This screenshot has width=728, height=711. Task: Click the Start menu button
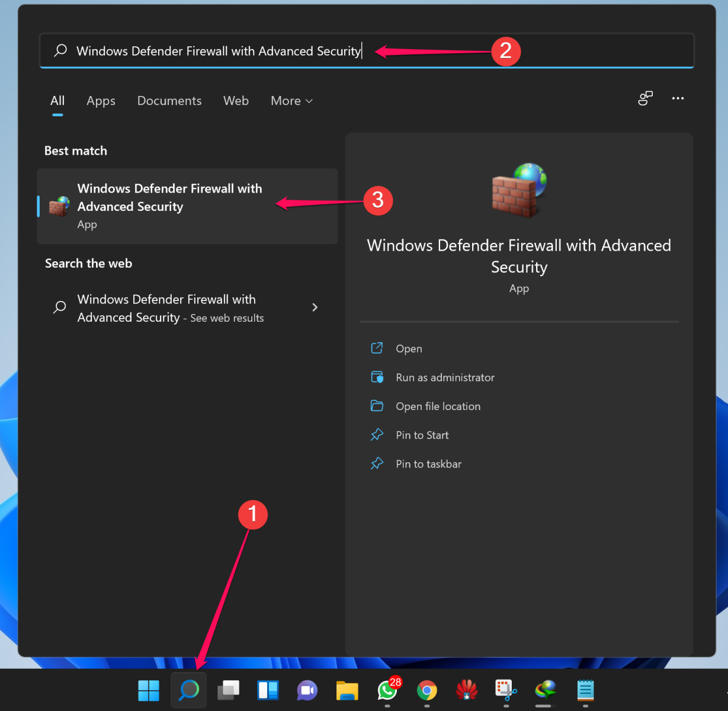(x=148, y=691)
